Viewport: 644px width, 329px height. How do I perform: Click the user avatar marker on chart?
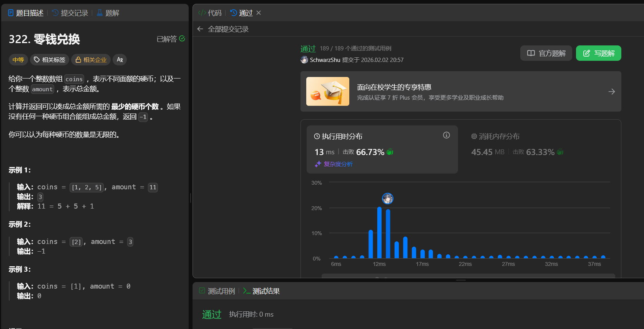(x=387, y=199)
